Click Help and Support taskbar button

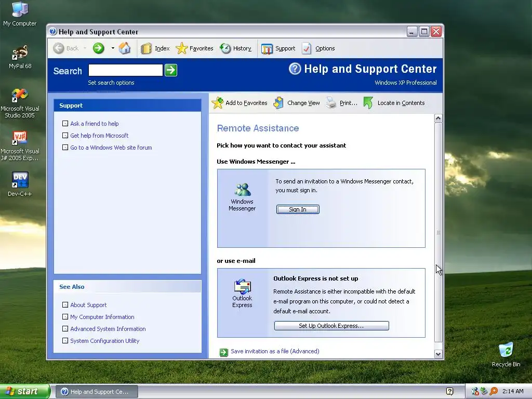point(97,392)
